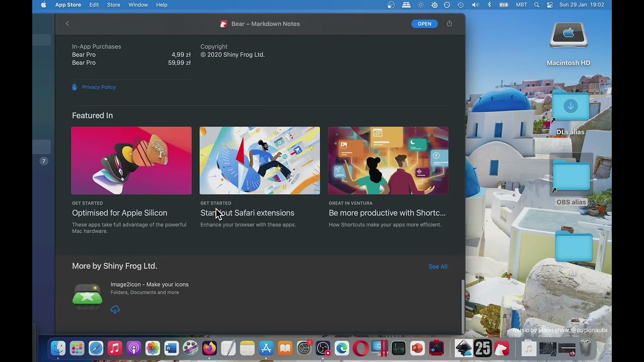644x362 pixels.
Task: Launch Photos from the Dock
Action: [x=152, y=348]
